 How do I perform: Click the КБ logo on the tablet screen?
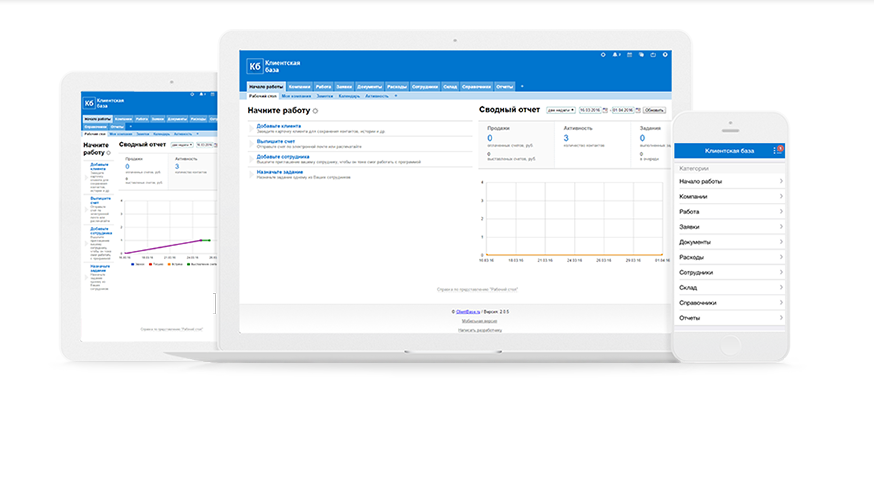point(89,103)
